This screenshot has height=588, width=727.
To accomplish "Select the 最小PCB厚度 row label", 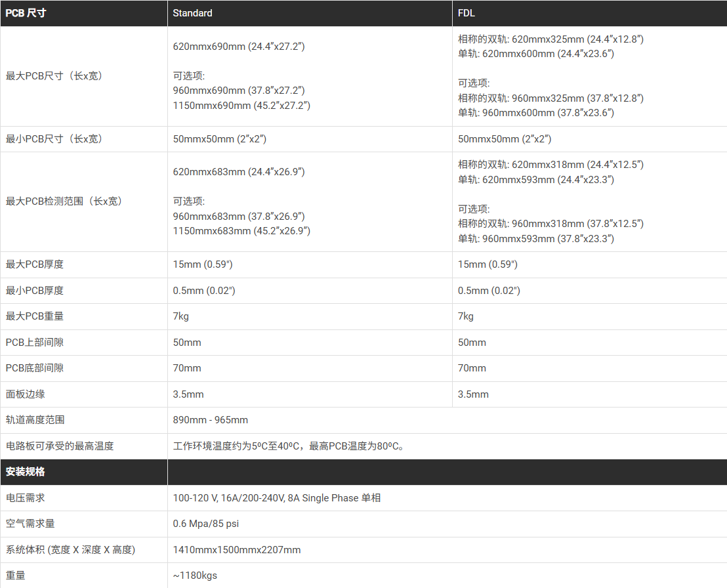I will point(35,290).
